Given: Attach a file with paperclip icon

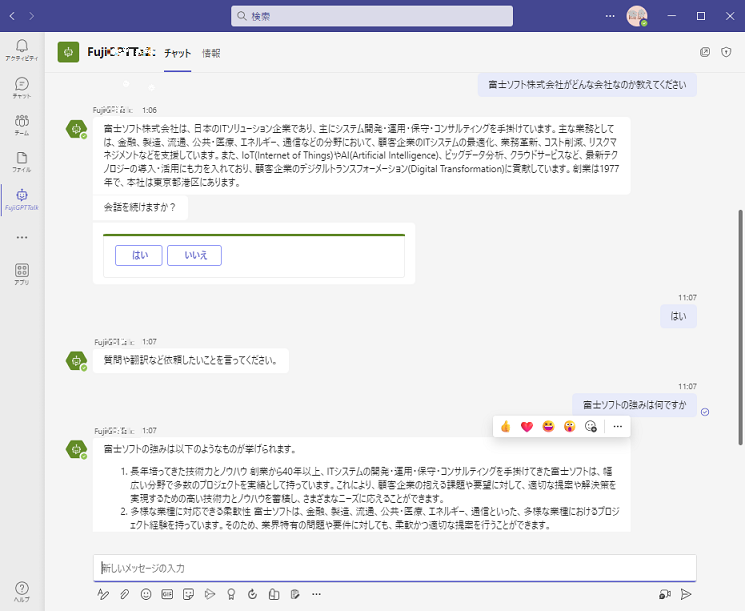Looking at the screenshot, I should [124, 594].
